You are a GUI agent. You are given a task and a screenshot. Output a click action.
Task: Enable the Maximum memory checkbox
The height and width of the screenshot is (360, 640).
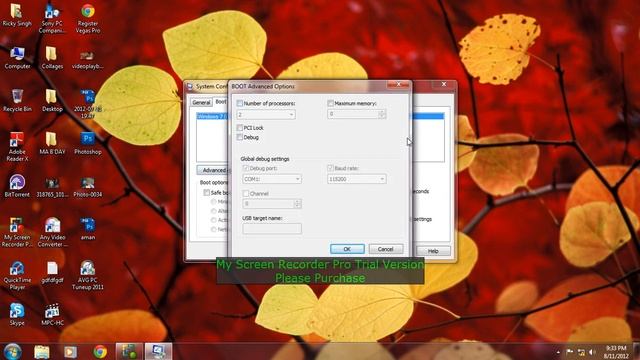click(331, 103)
